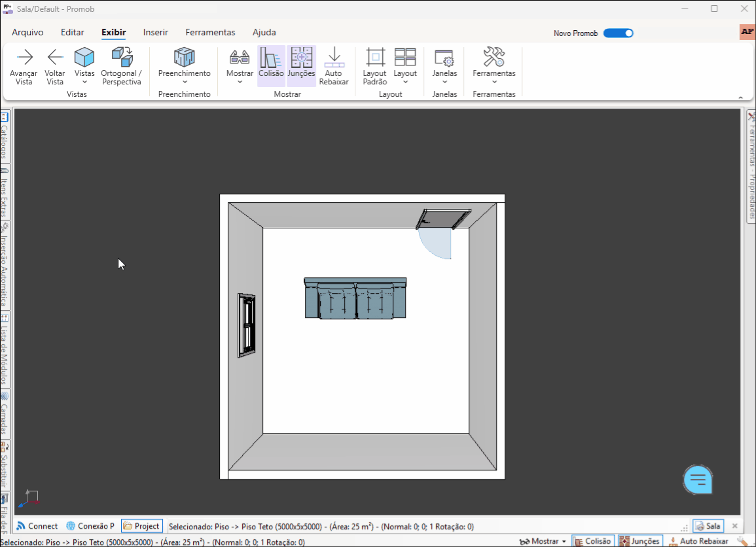756x547 pixels.
Task: Switch to the Inserir menu
Action: click(x=156, y=32)
